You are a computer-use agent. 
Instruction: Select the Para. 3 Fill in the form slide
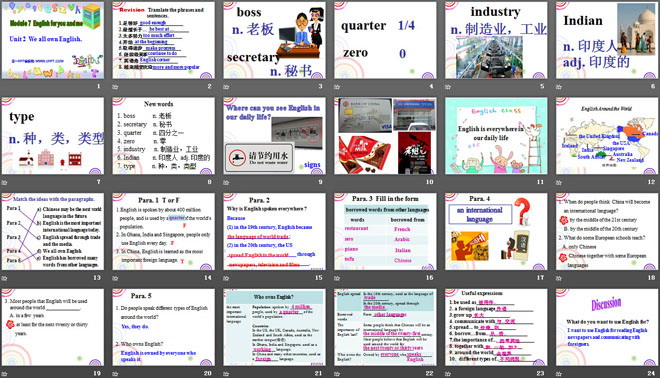[385, 232]
